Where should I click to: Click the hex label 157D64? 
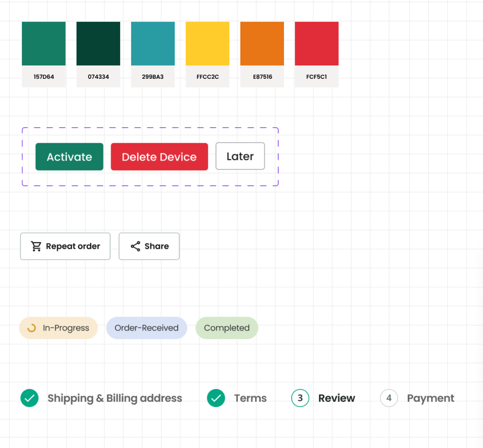pos(44,77)
